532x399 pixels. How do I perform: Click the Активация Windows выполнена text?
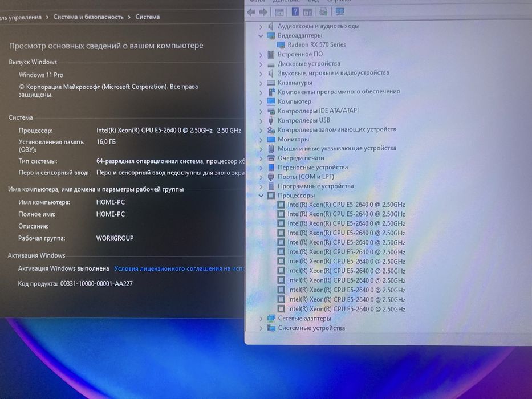(63, 268)
